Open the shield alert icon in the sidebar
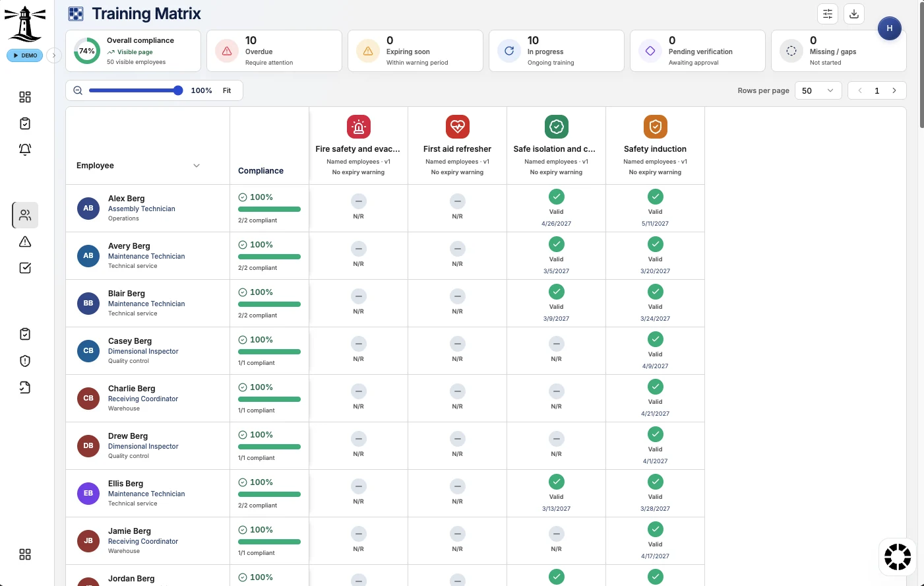The height and width of the screenshot is (586, 924). coord(25,361)
